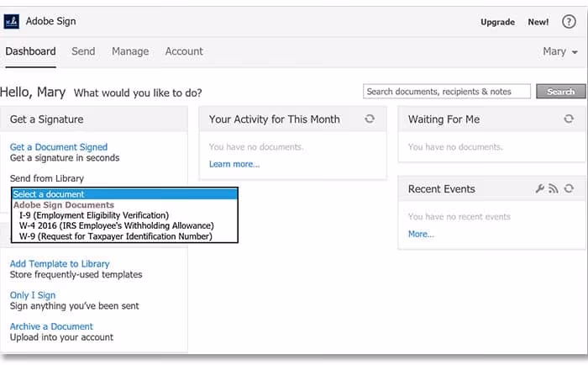Click the Recent Events RSS feed icon
Screen dimensions: 588x365
coord(554,189)
